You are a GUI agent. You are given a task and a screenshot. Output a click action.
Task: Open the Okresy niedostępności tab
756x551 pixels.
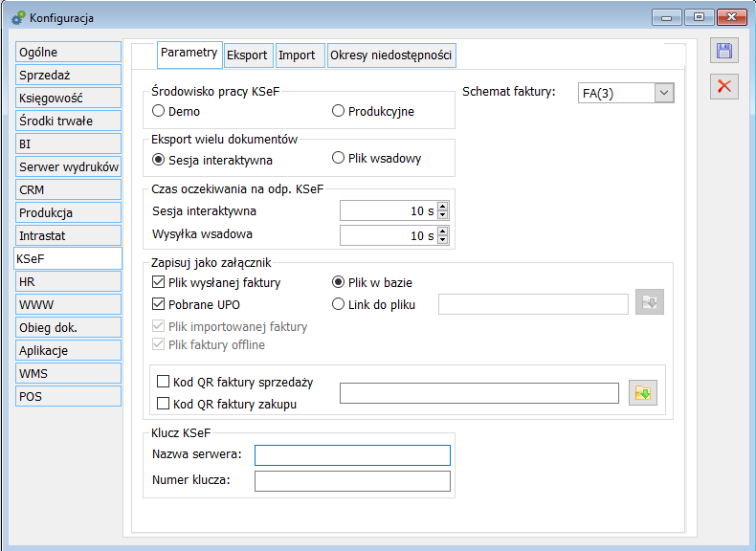pyautogui.click(x=391, y=55)
